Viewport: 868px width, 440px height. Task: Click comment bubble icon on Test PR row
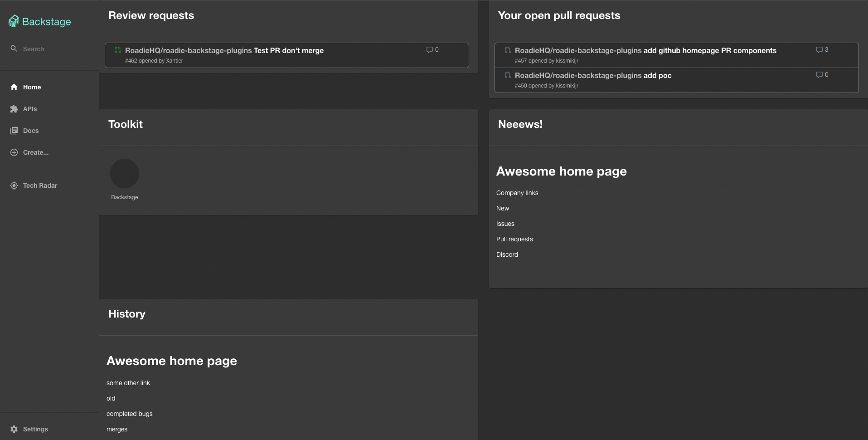pyautogui.click(x=429, y=50)
